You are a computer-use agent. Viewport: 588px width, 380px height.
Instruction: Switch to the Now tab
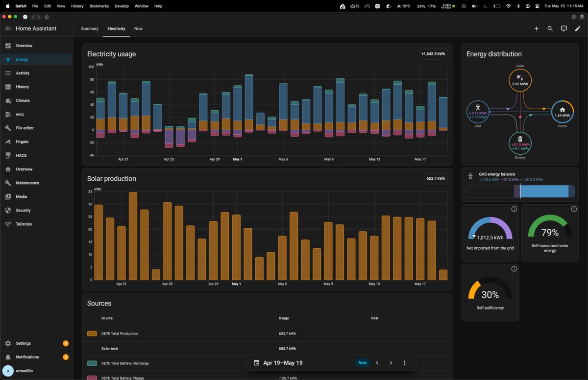click(138, 28)
